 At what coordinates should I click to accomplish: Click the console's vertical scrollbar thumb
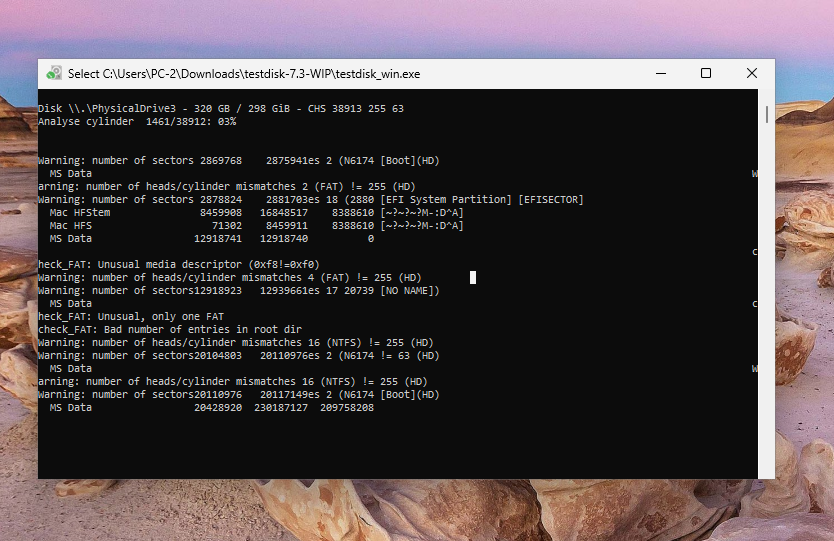tap(767, 114)
